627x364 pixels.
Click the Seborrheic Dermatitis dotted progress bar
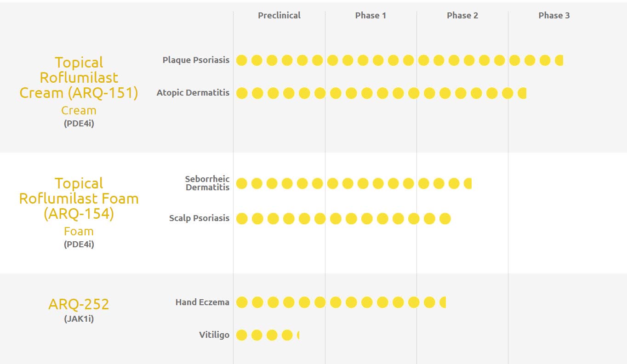(x=353, y=184)
